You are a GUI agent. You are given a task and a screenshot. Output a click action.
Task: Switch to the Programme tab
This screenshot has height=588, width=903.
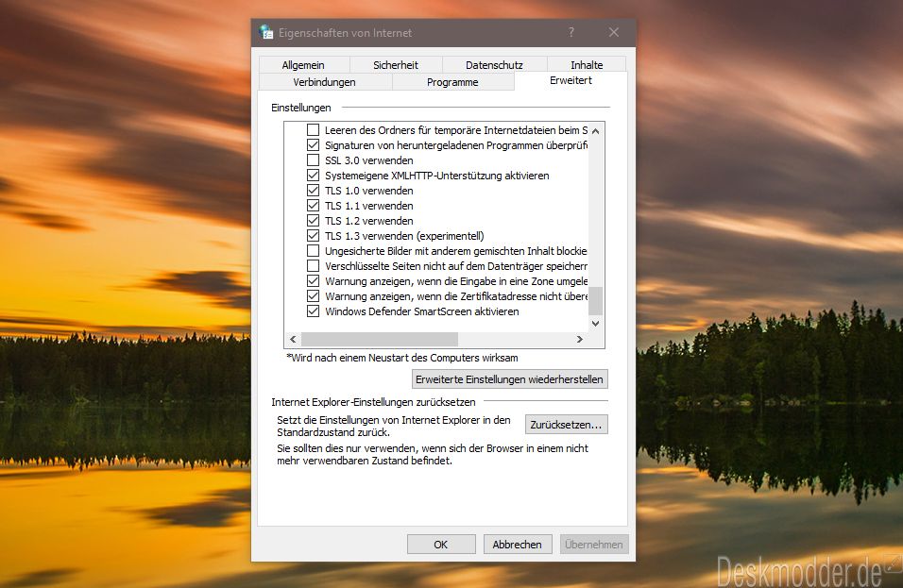(452, 82)
